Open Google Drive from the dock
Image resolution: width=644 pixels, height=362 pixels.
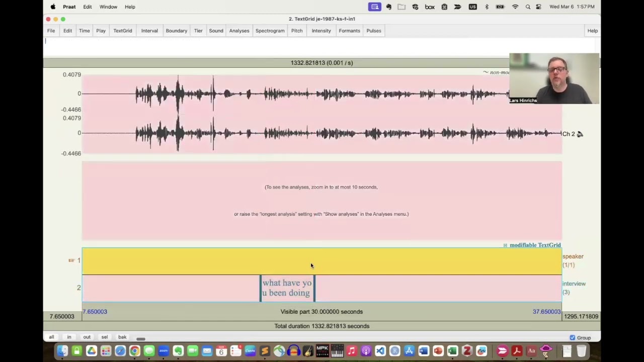[91, 350]
